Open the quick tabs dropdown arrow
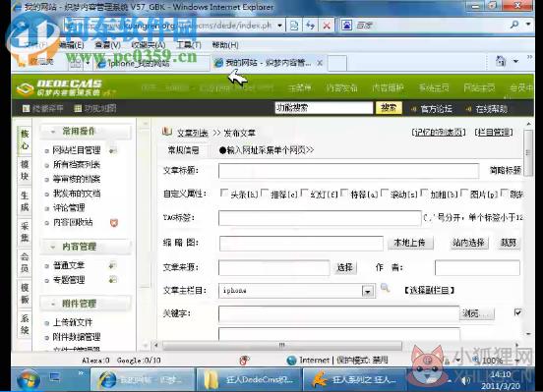This screenshot has width=543, height=392. (x=88, y=63)
